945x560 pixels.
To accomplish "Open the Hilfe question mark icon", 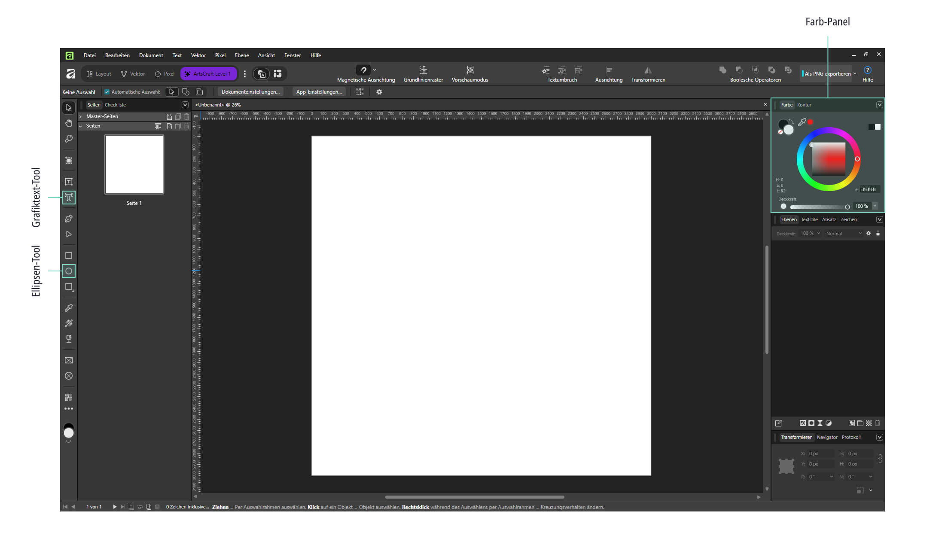I will click(867, 70).
